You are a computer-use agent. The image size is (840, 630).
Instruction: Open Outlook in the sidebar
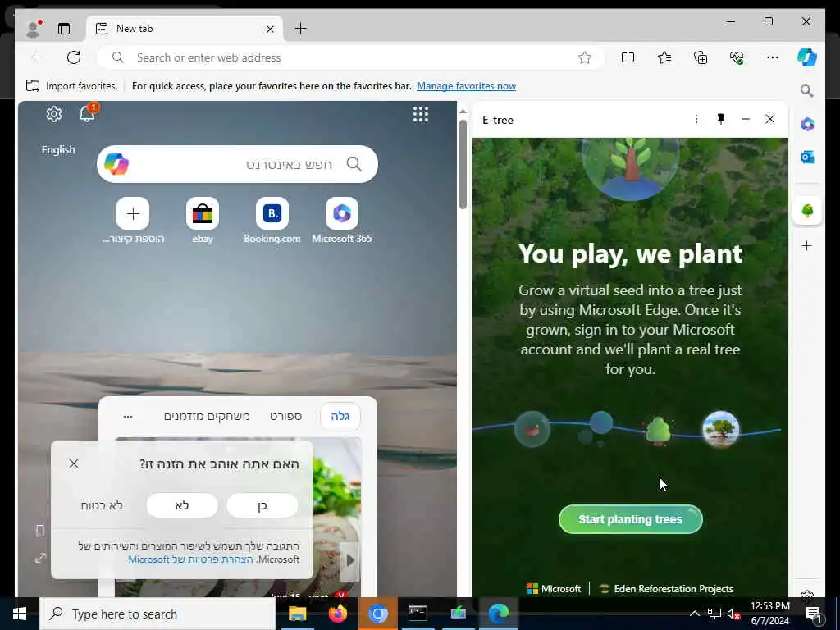(x=807, y=157)
